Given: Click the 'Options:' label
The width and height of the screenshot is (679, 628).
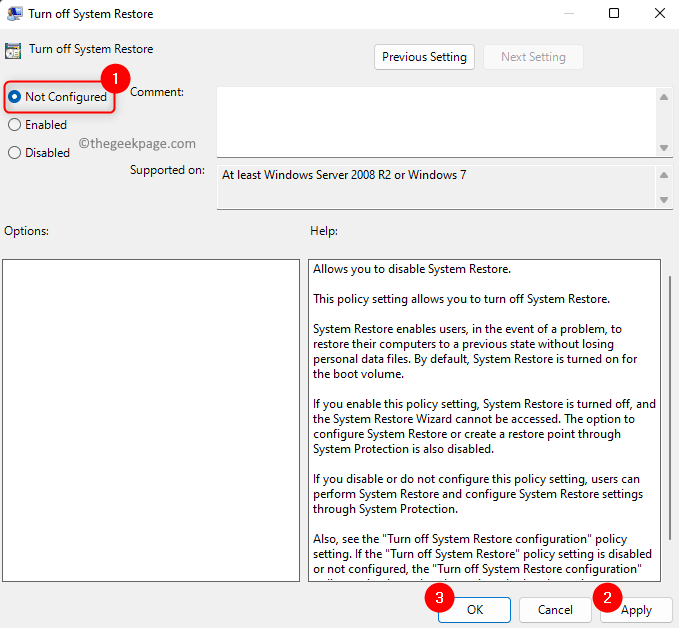Looking at the screenshot, I should click(x=26, y=231).
